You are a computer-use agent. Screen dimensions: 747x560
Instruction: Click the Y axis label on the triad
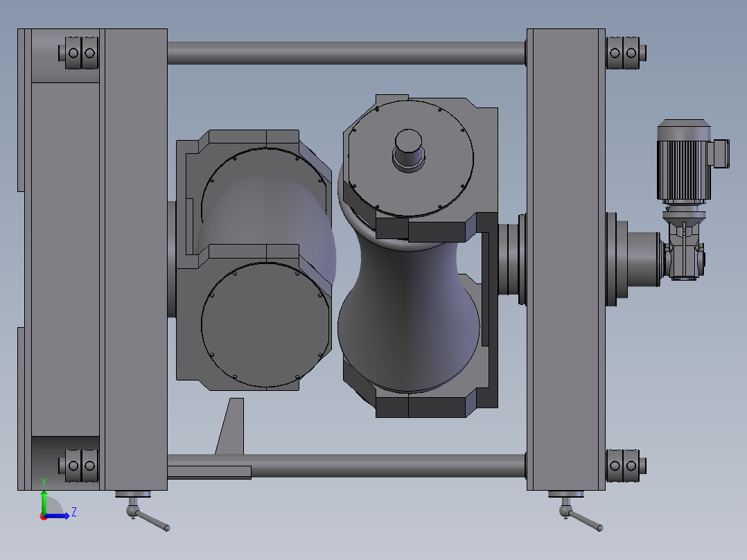tap(44, 482)
